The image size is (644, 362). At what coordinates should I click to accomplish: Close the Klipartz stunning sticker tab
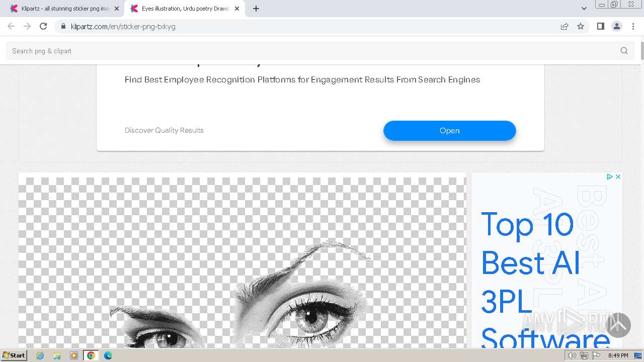coord(116,9)
